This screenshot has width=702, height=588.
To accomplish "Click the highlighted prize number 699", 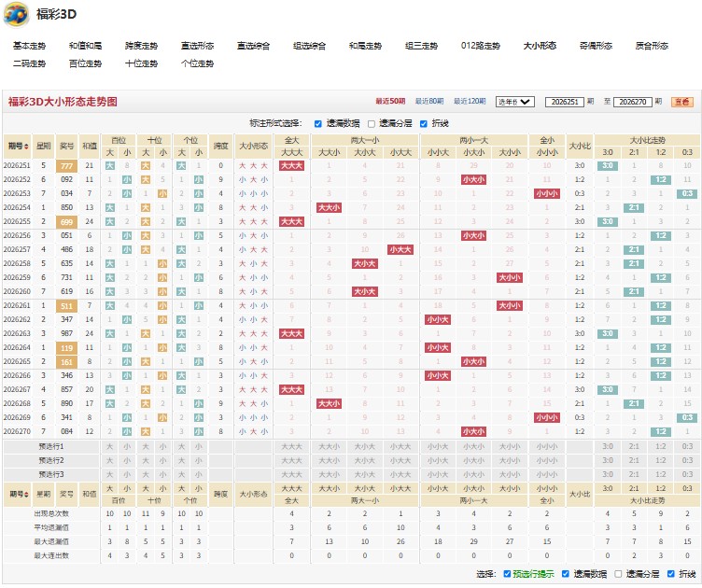I will [66, 222].
